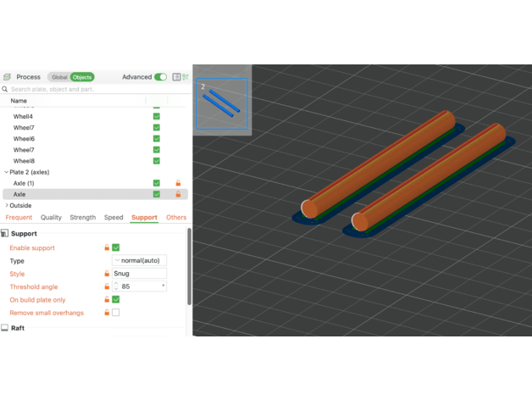532x400 pixels.
Task: Open the compare presets icon beside Advanced
Action: point(186,77)
